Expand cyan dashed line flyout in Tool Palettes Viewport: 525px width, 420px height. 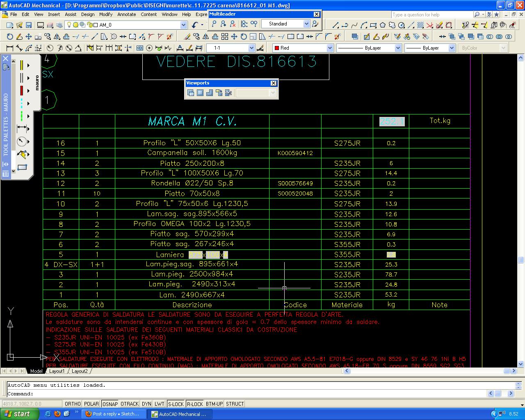[x=28, y=103]
